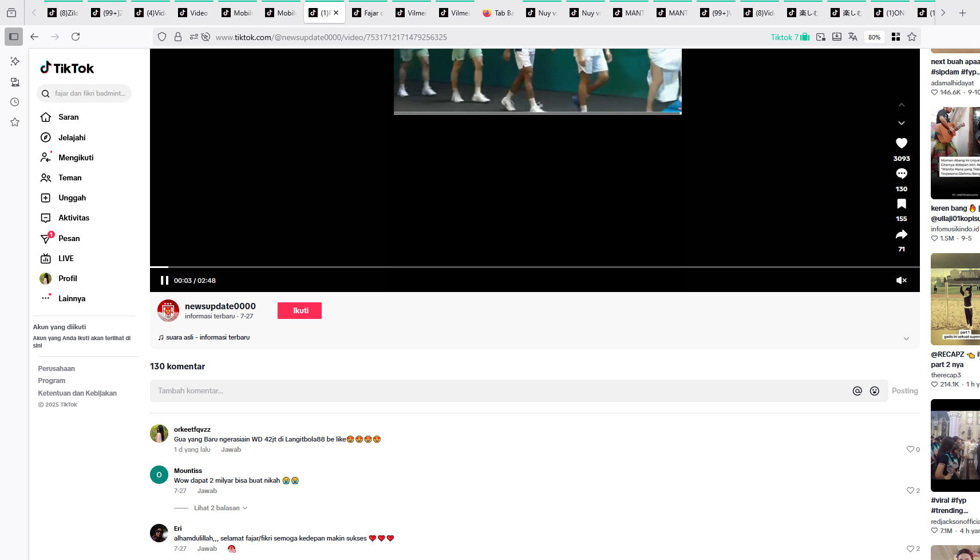Click the TikTok search field
The image size is (980, 560).
point(84,93)
